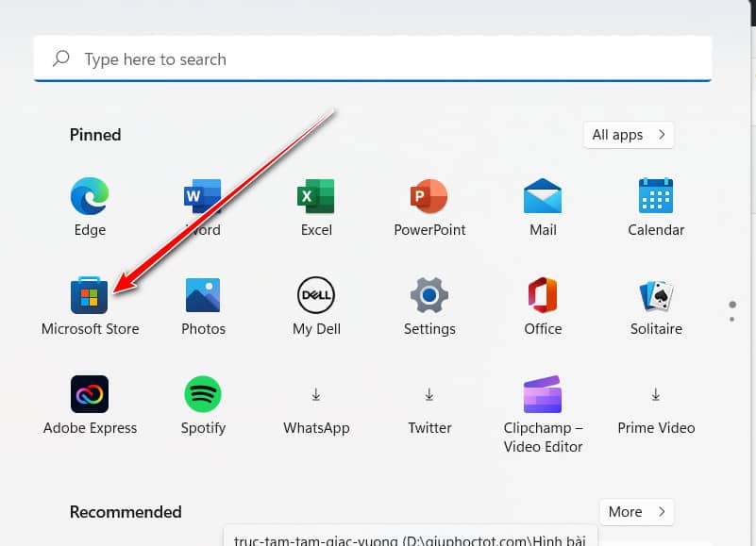This screenshot has height=546, width=756.
Task: Open the Microsoft Store icon
Action: tap(90, 295)
